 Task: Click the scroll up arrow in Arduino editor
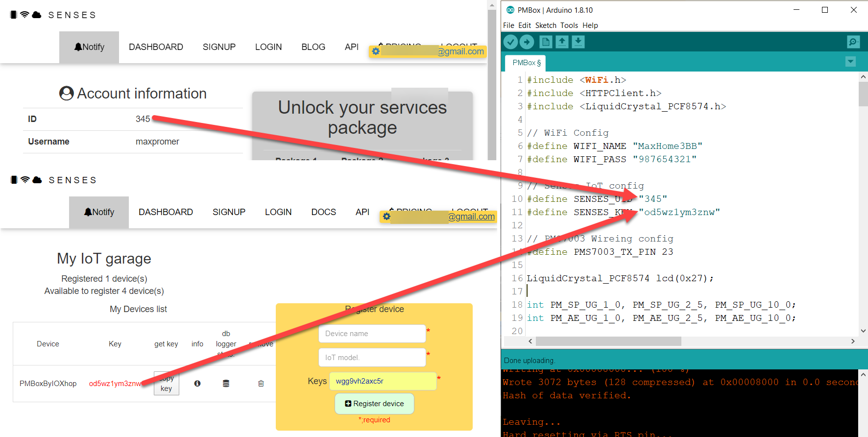863,77
